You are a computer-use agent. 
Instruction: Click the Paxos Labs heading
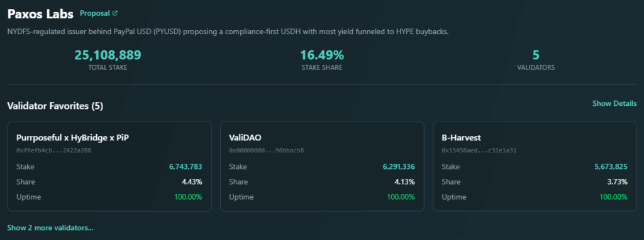pos(40,14)
